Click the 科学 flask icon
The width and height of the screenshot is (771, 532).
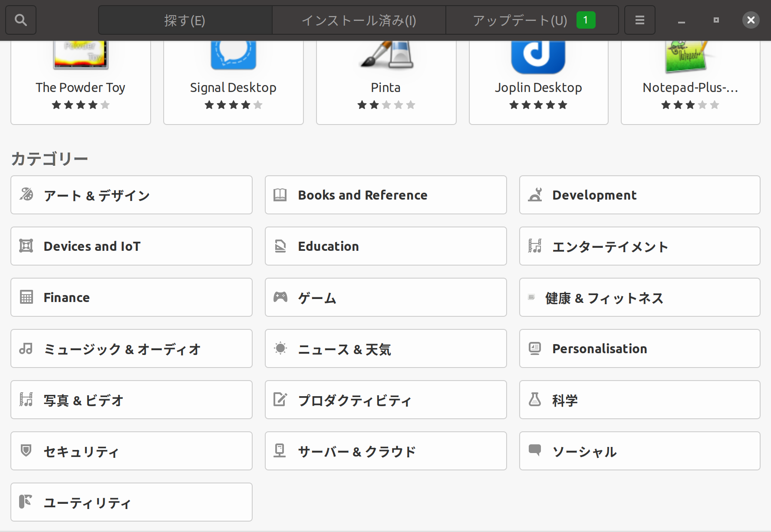tap(535, 399)
